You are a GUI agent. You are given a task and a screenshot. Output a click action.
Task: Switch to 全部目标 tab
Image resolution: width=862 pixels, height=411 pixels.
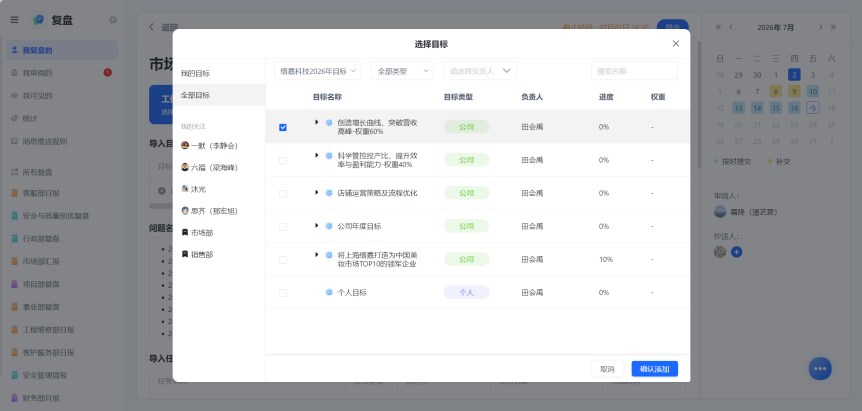click(219, 95)
